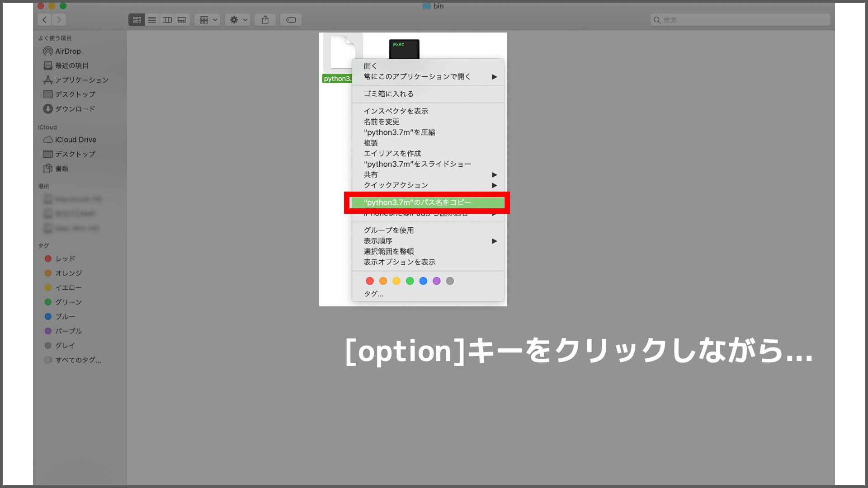Switch to gallery view in toolbar
868x488 pixels.
tap(182, 19)
